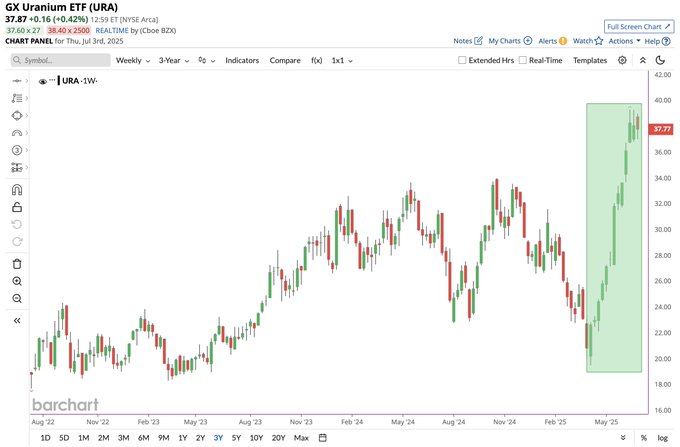Select the measurement projection tool

click(17, 167)
